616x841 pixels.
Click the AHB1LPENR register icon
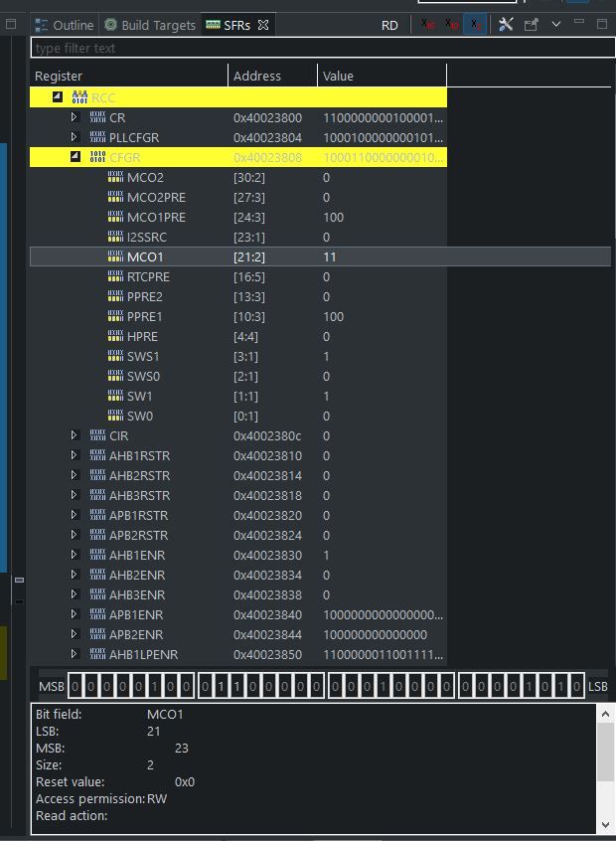coord(97,653)
